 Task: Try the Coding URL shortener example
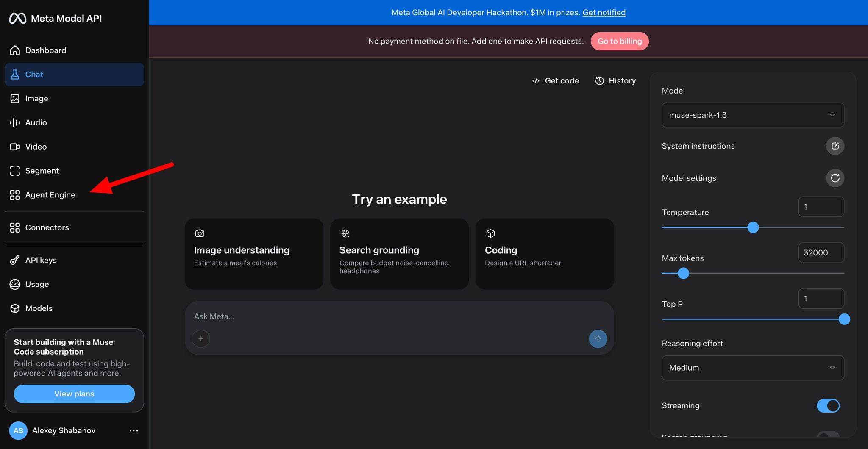[545, 254]
